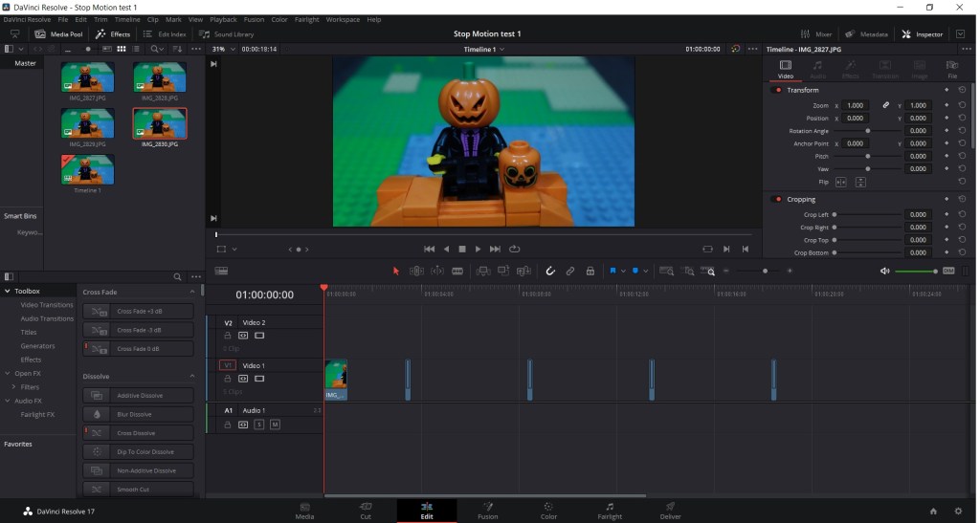Image resolution: width=980 pixels, height=523 pixels.
Task: Close the Inspector panel button
Action: 922,34
